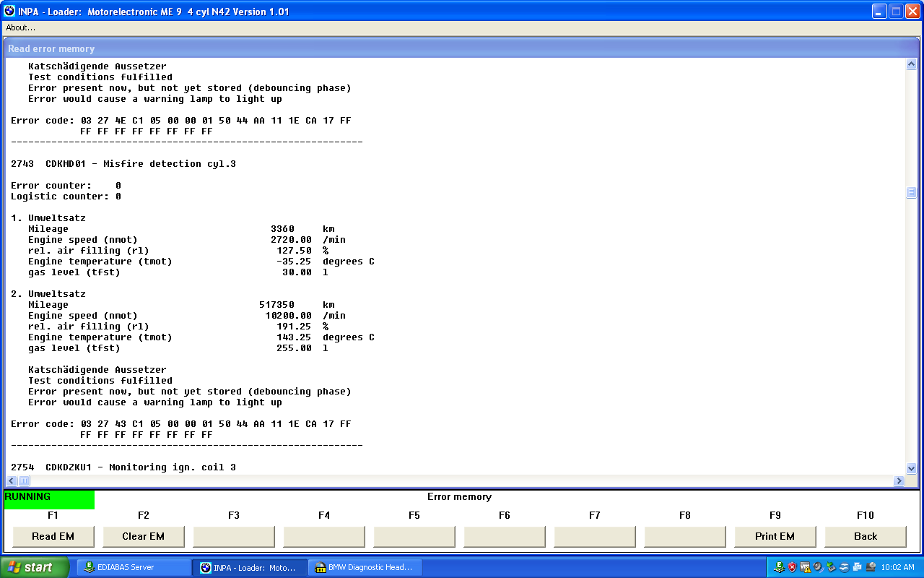Click the green RUNNING status indicator
This screenshot has height=578, width=924.
pos(49,499)
